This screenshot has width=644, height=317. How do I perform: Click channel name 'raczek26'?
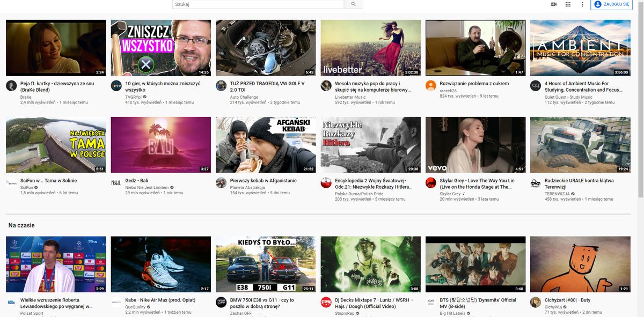click(x=448, y=91)
